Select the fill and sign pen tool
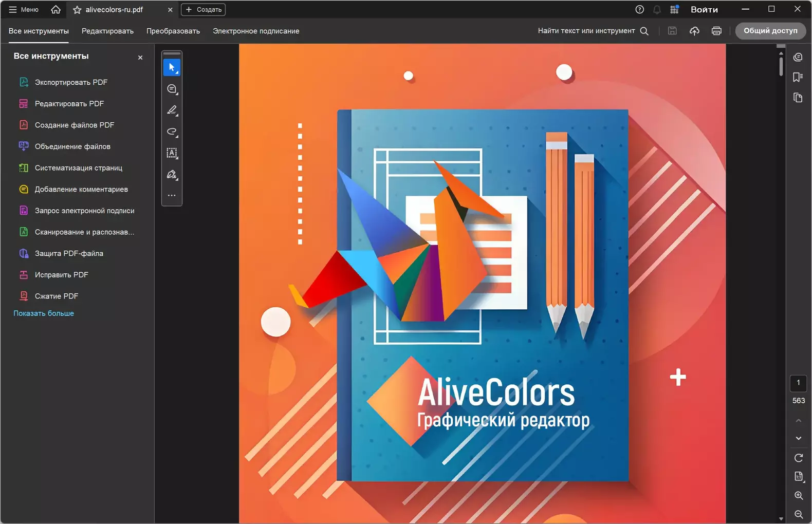This screenshot has height=524, width=812. (x=172, y=175)
